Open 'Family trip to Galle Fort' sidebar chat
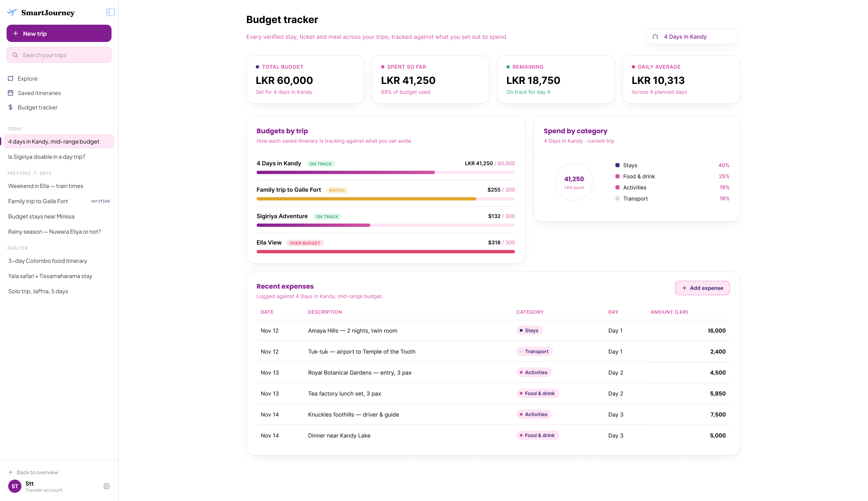Screen dimensions: 868x501 pos(59,201)
